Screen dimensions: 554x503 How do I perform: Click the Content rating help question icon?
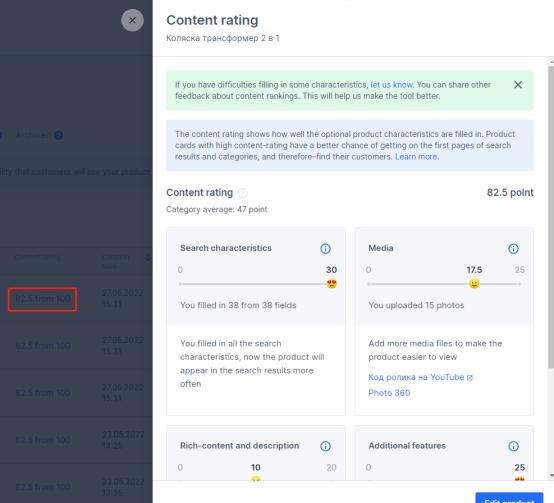[242, 193]
